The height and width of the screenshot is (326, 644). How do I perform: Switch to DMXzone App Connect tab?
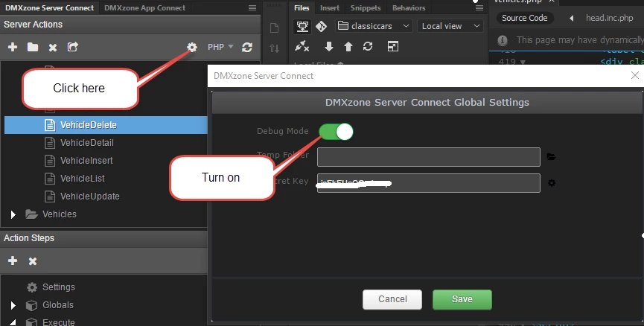[x=144, y=7]
